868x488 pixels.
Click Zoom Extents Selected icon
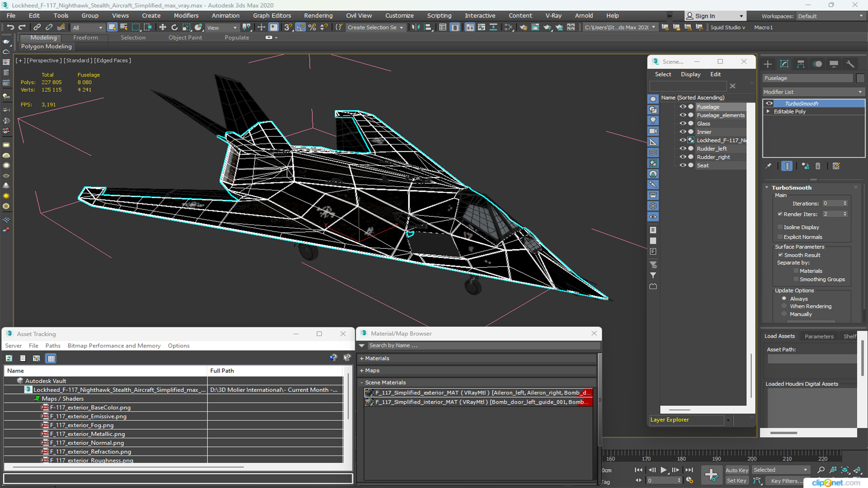(845, 470)
